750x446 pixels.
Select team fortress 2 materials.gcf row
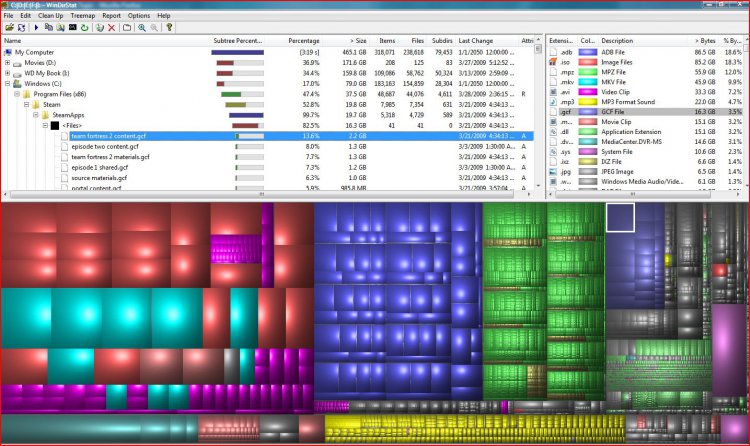pos(268,157)
